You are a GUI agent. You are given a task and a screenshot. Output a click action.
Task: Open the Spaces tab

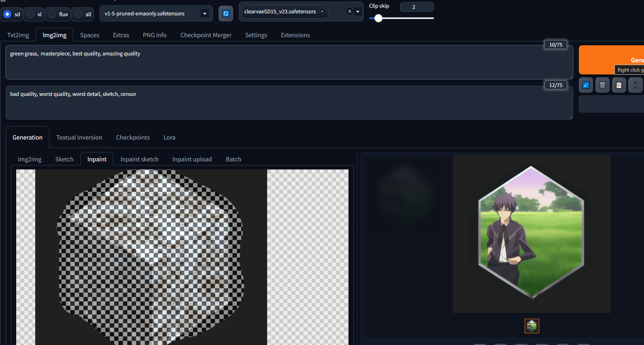(89, 35)
